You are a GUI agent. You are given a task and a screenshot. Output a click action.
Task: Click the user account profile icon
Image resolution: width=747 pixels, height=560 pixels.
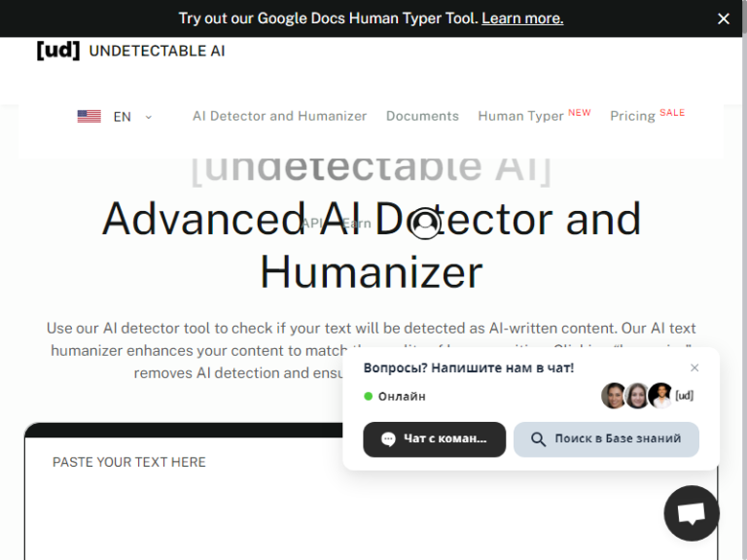(425, 224)
